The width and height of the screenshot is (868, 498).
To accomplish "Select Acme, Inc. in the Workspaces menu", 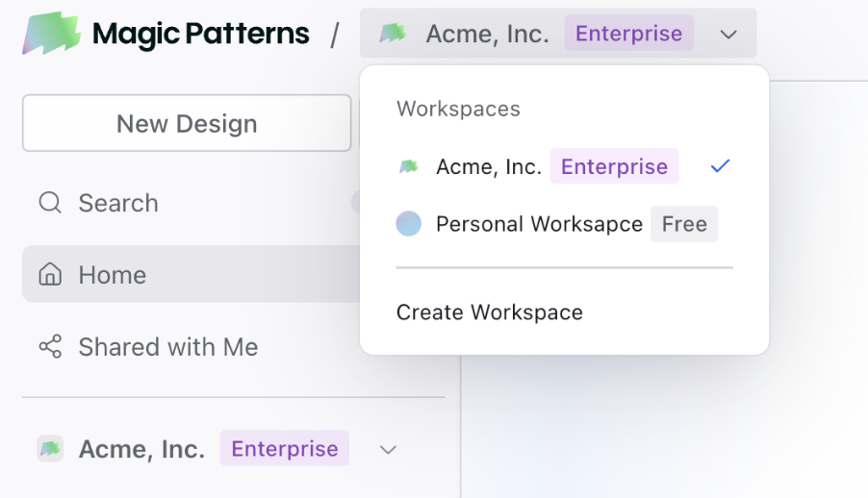I will (x=489, y=166).
